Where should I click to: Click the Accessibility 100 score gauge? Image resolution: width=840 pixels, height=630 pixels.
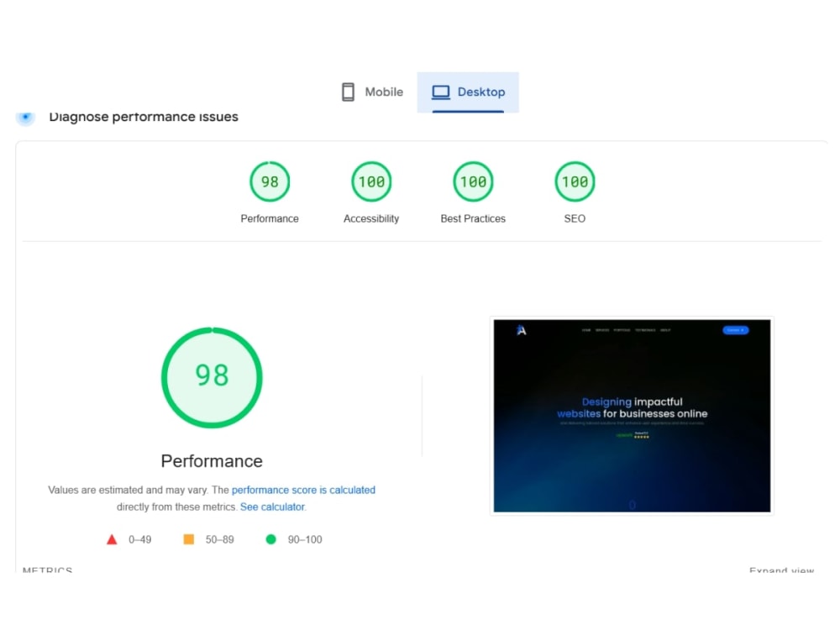point(371,181)
